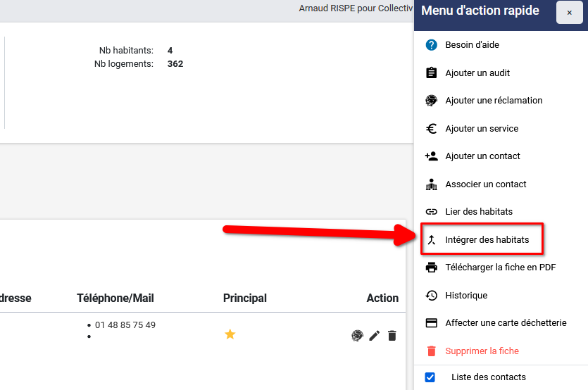Image resolution: width=588 pixels, height=390 pixels.
Task: Uncheck the Liste des contacts checkbox
Action: [x=430, y=377]
